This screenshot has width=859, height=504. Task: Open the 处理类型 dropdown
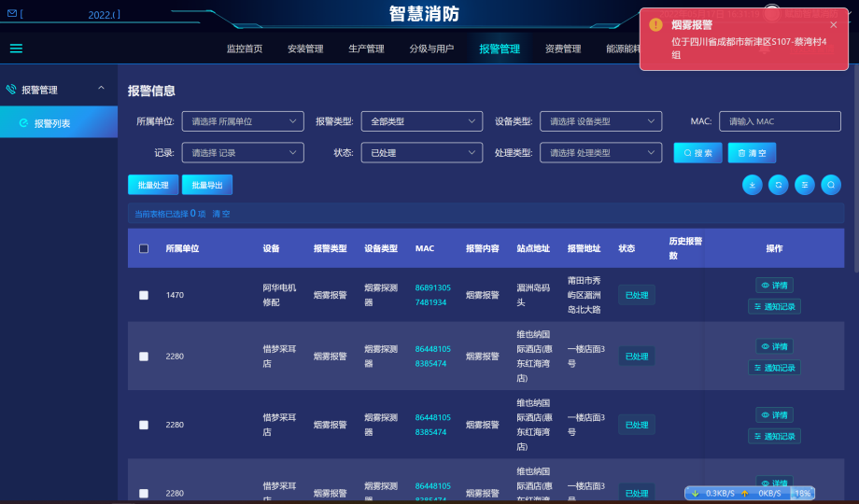[x=601, y=153]
